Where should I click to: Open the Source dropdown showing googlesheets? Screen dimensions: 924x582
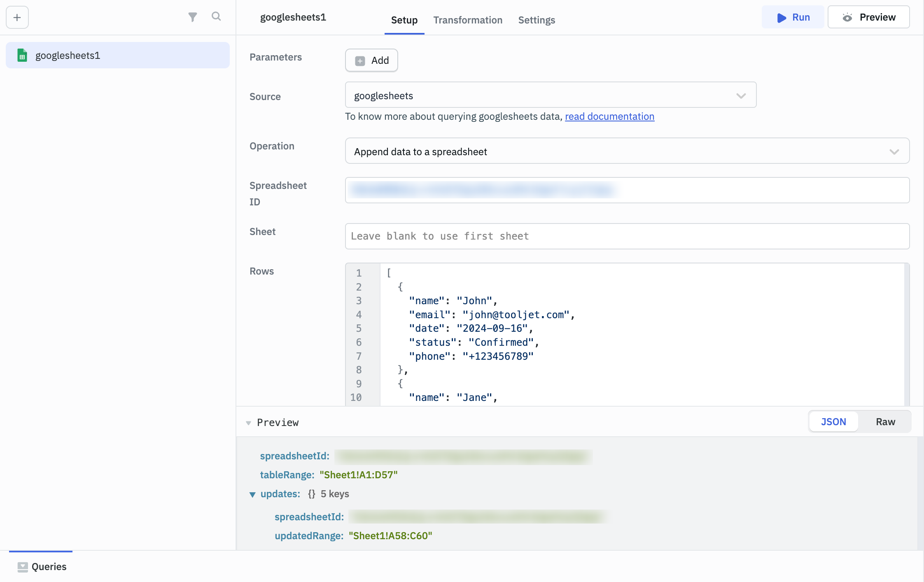point(741,95)
